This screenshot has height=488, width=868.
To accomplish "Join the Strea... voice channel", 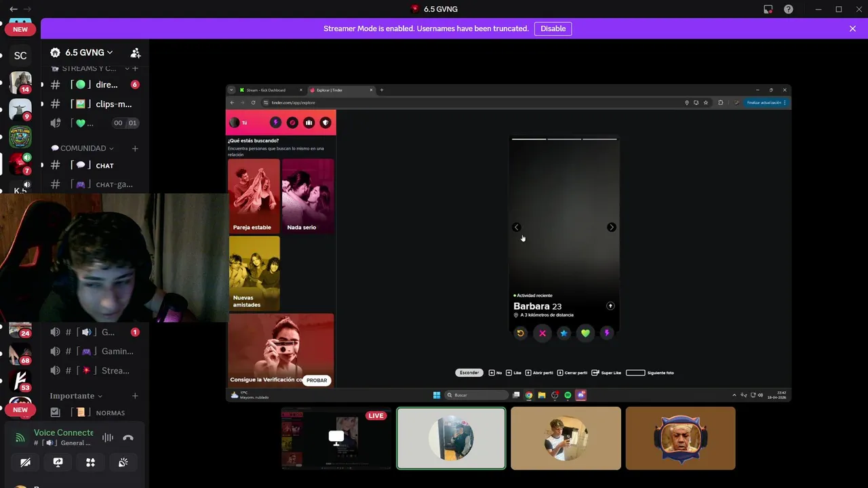I will click(95, 371).
